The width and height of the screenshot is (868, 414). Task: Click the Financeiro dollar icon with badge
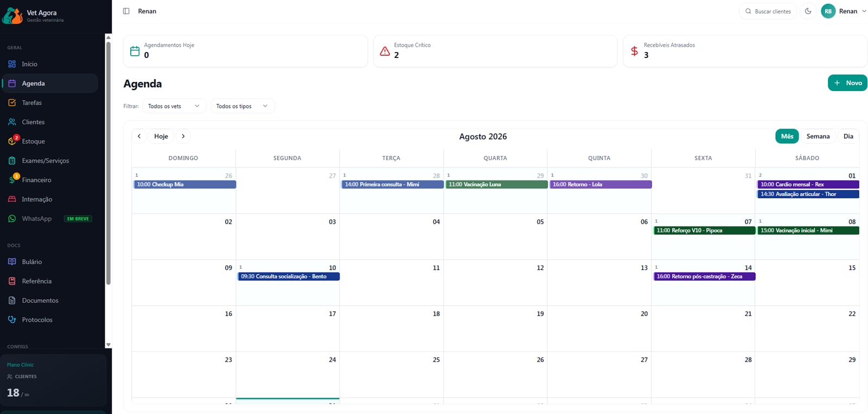[13, 179]
